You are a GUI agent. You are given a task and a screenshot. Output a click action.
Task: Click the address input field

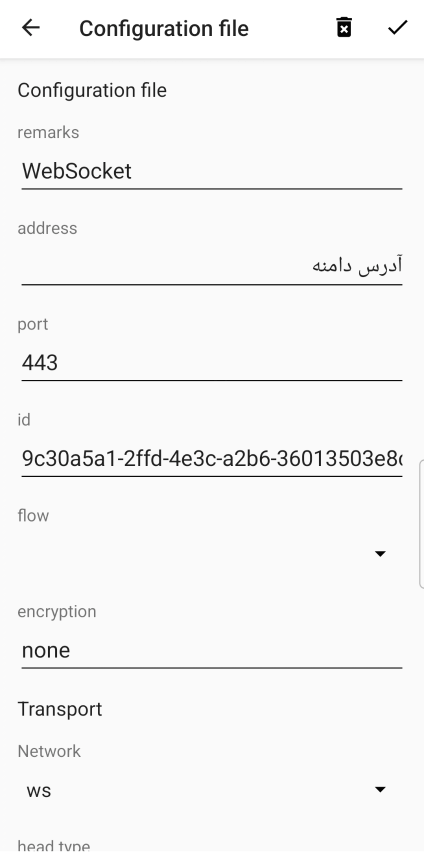(211, 267)
